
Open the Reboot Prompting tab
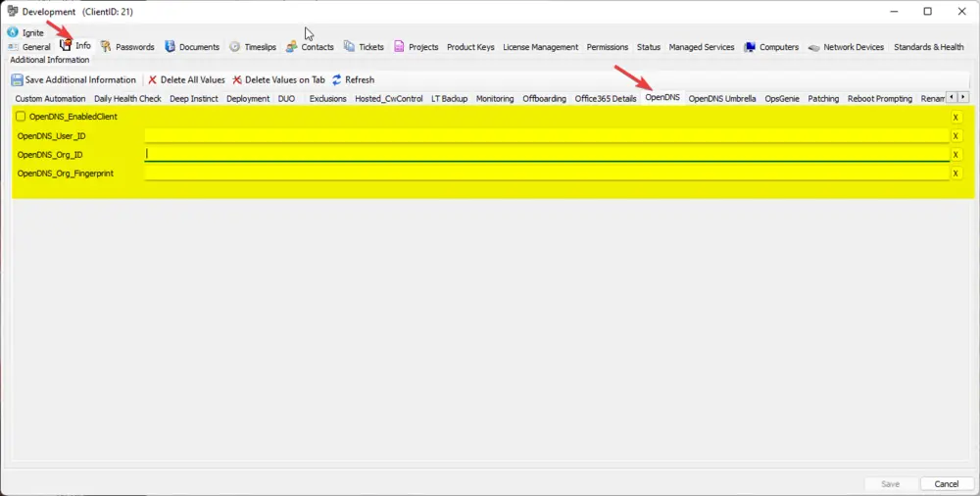click(x=880, y=99)
